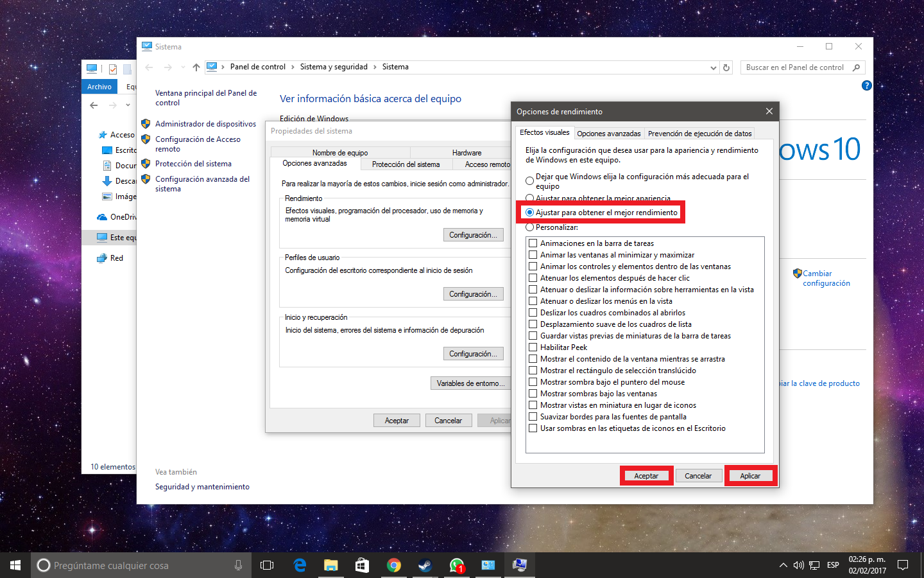Click Cancelar in Opciones de rendimiento
Viewport: 924px width, 578px height.
click(x=698, y=476)
